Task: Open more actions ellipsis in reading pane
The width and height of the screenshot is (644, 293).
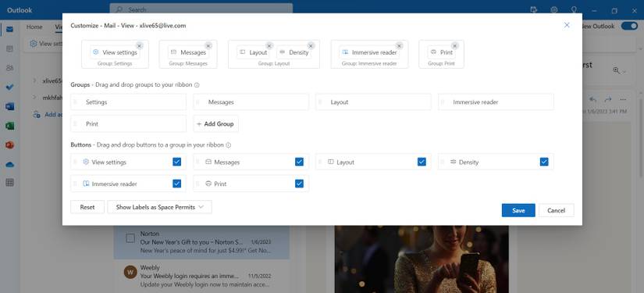Action: pyautogui.click(x=623, y=99)
